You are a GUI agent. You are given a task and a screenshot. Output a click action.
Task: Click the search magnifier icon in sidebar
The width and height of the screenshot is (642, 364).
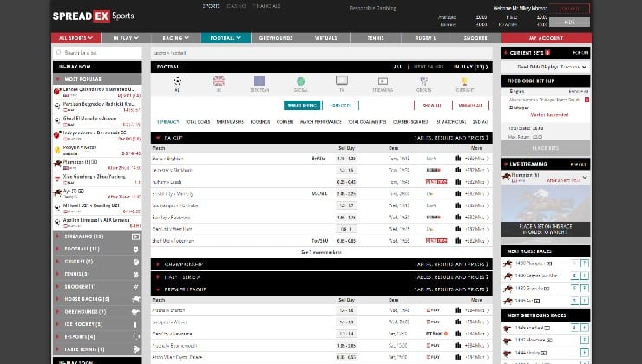[x=58, y=53]
